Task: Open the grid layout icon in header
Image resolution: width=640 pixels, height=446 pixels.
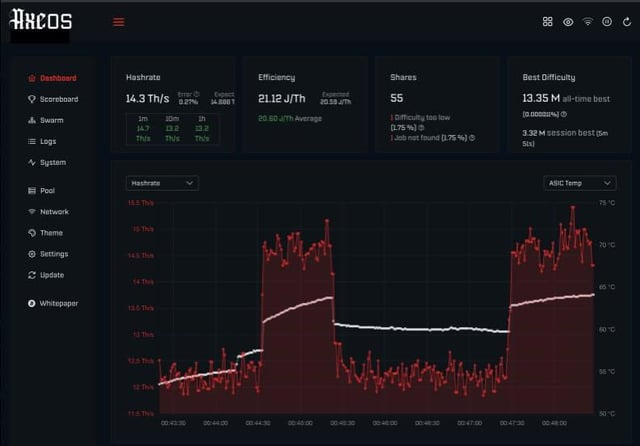Action: pos(547,22)
